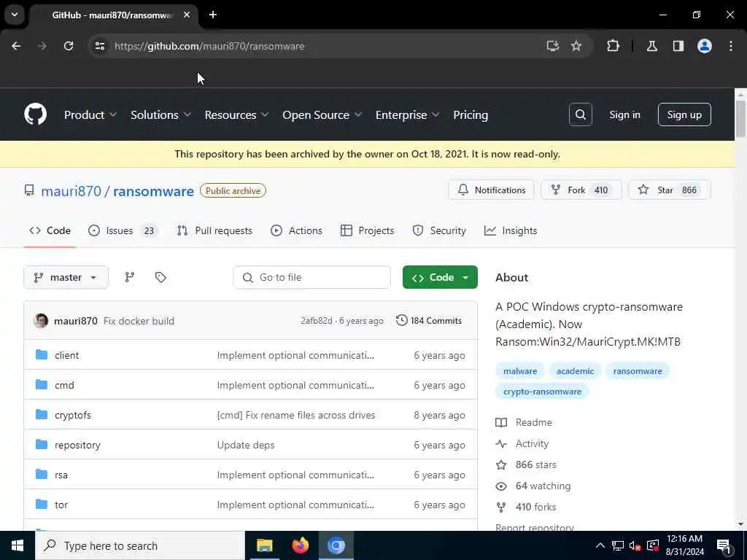Switch to the Insights tab

[x=511, y=230]
